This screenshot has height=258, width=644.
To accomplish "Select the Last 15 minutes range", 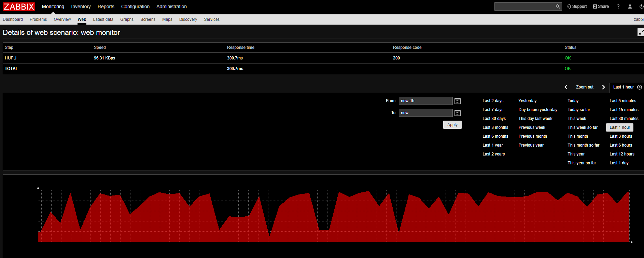I will [624, 110].
